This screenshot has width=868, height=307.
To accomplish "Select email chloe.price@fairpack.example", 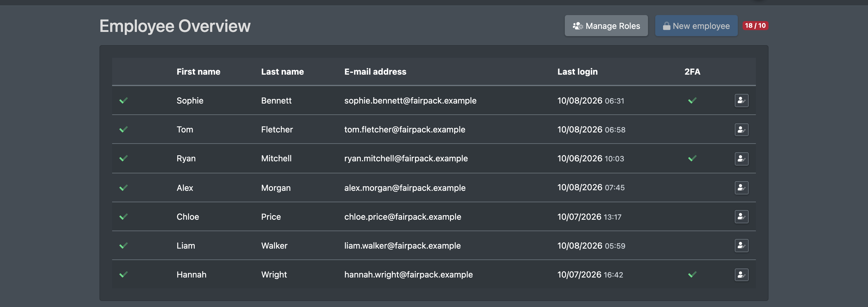I will pos(402,217).
